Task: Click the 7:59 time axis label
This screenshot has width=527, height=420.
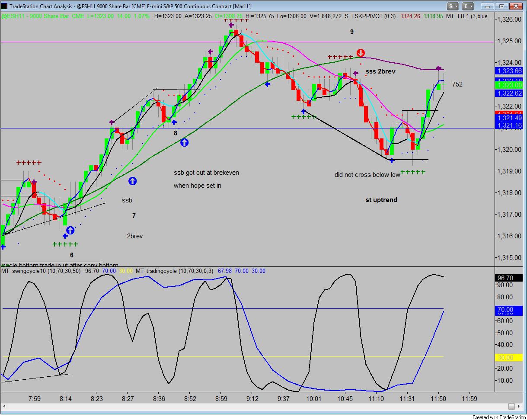Action: pos(34,398)
